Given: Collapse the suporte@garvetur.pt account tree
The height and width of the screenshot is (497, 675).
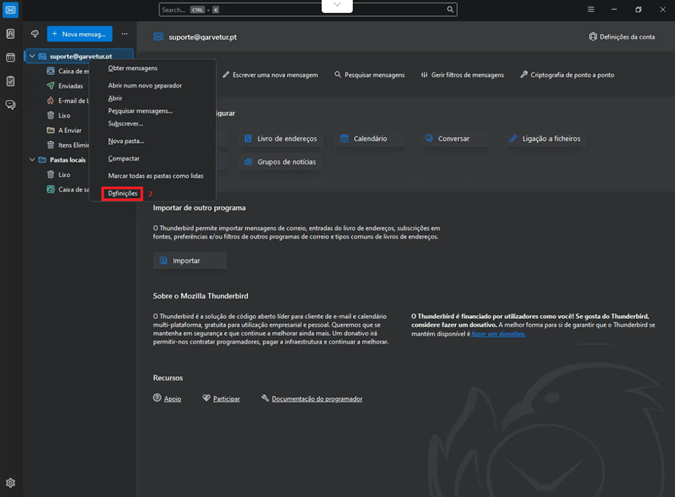Looking at the screenshot, I should pos(32,56).
